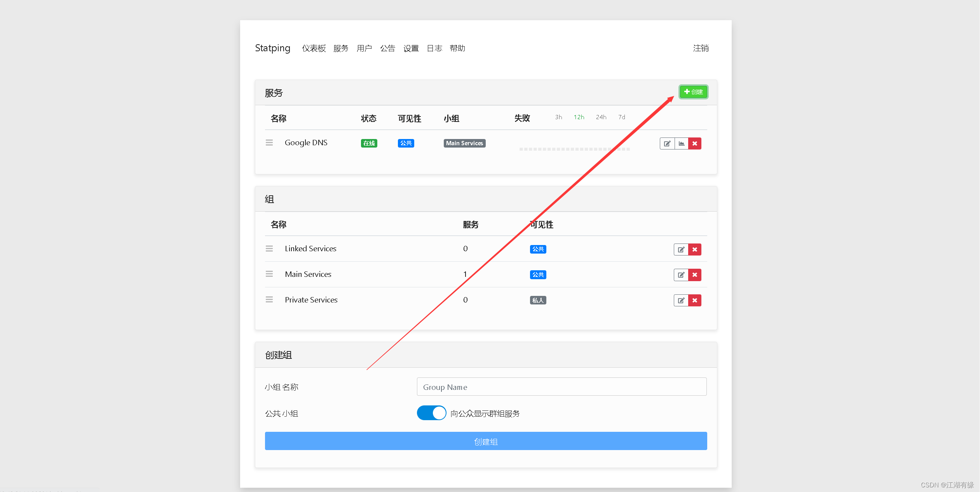Click the 向公众显示群组服务 toggle label
980x492 pixels.
[485, 414]
